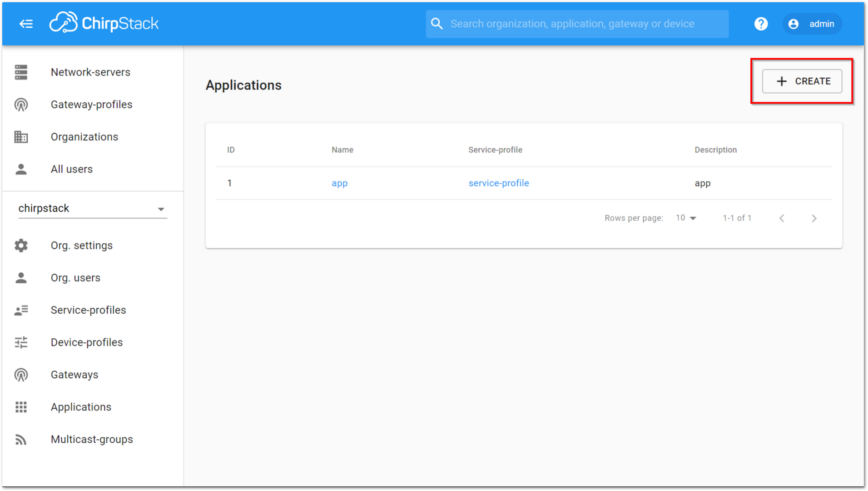Click the Org. settings gear icon
The width and height of the screenshot is (868, 491).
pos(21,245)
